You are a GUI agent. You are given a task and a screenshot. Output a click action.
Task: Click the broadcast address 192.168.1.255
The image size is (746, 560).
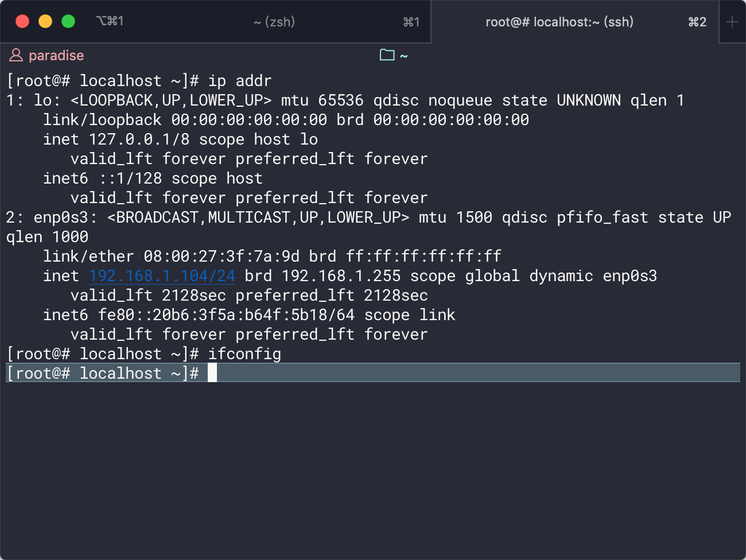pos(341,276)
